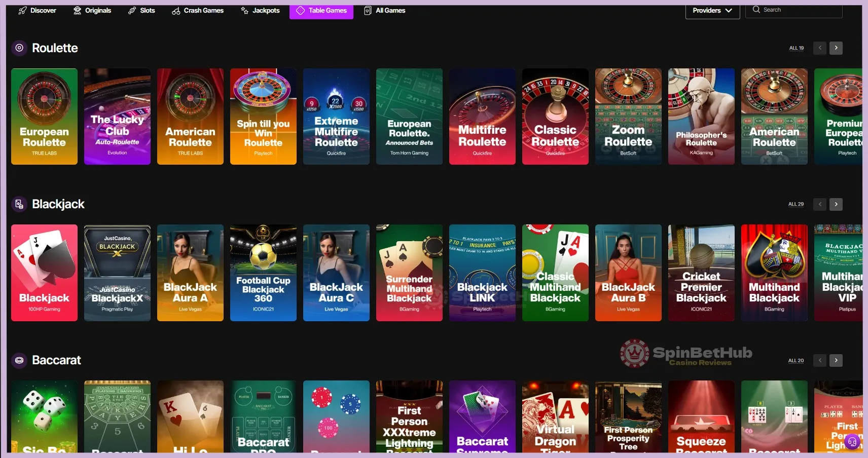Open BlackJack Aura C
The image size is (868, 458).
point(336,273)
